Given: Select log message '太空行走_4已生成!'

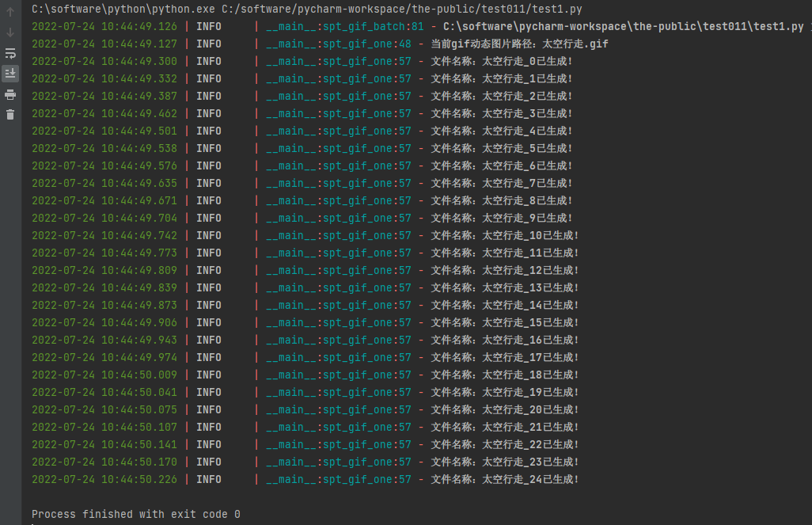Looking at the screenshot, I should (527, 131).
